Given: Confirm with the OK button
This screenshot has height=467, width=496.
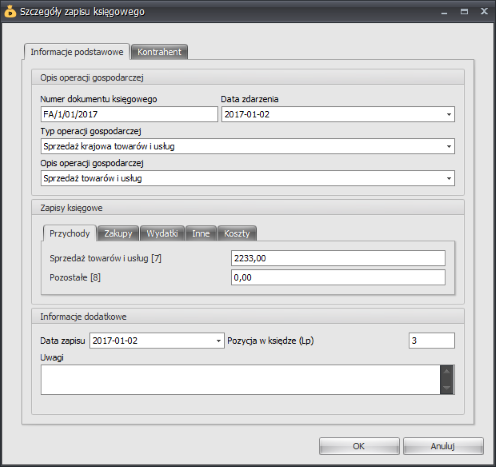Looking at the screenshot, I should (359, 446).
